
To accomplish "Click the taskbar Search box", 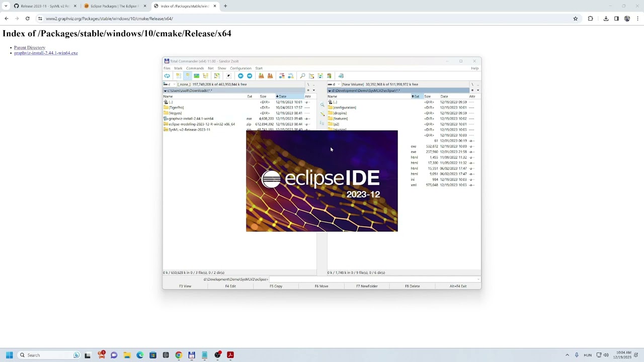I will coord(49,355).
